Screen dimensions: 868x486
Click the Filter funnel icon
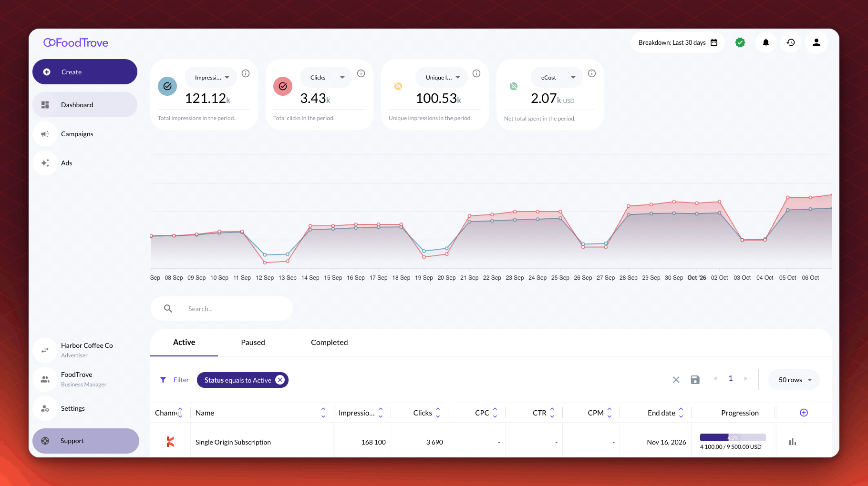pos(163,380)
